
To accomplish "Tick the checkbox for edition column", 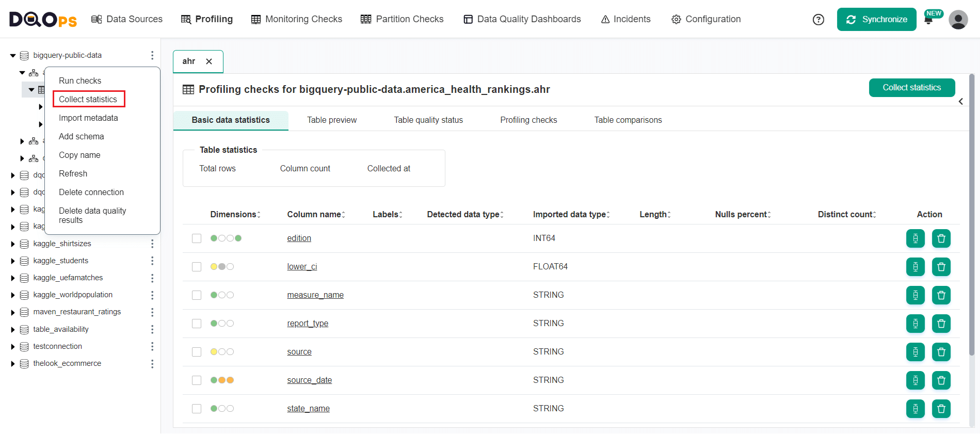I will tap(197, 238).
